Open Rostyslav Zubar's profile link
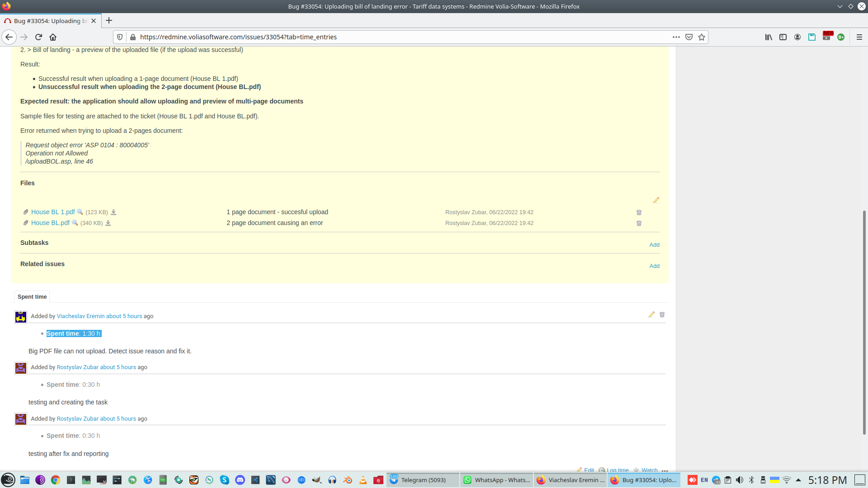Screen dimensions: 868x488 [x=77, y=367]
